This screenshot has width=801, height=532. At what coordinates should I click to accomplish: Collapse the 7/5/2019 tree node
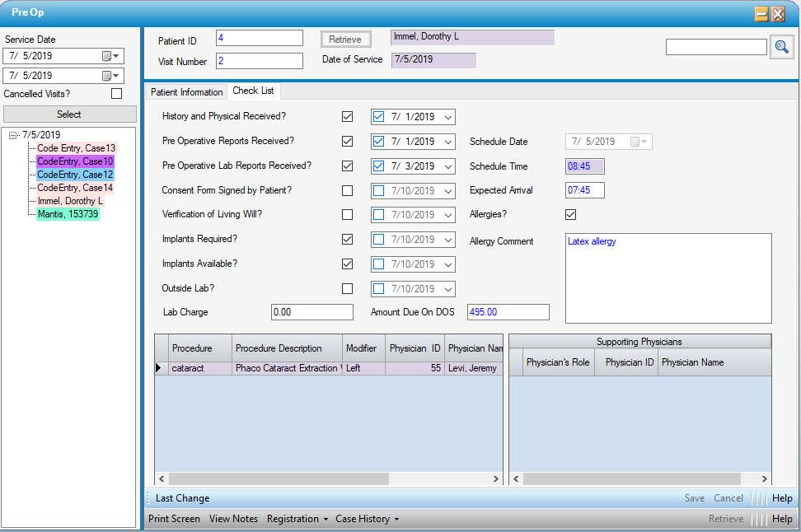tap(13, 135)
